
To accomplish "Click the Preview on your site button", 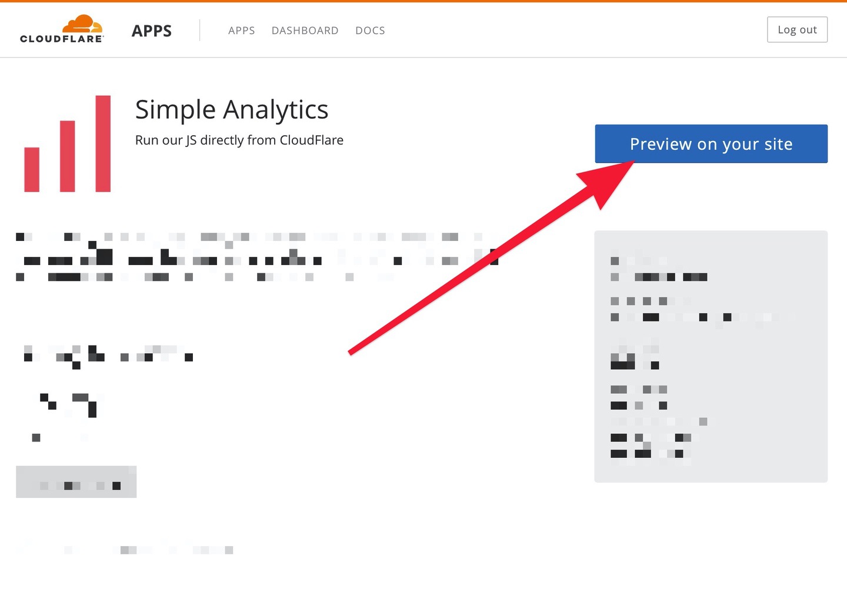I will coord(711,144).
